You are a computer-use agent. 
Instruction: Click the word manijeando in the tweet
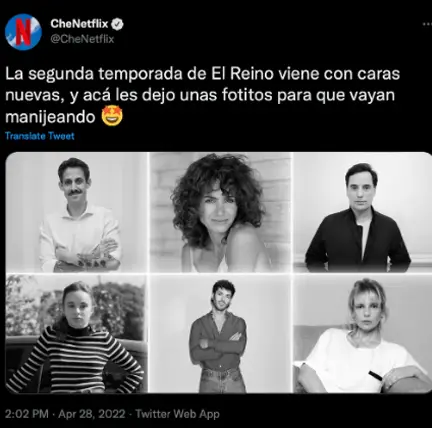(50, 117)
